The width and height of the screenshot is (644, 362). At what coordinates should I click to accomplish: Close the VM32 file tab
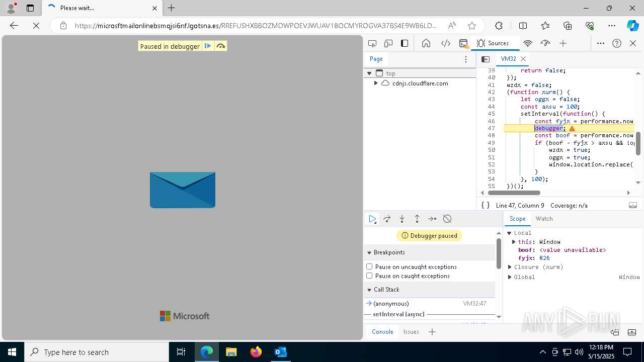pyautogui.click(x=523, y=59)
